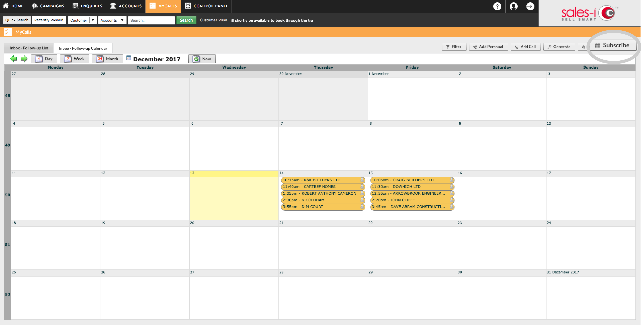Navigate to next month arrow
This screenshot has height=328, width=644.
pyautogui.click(x=24, y=59)
